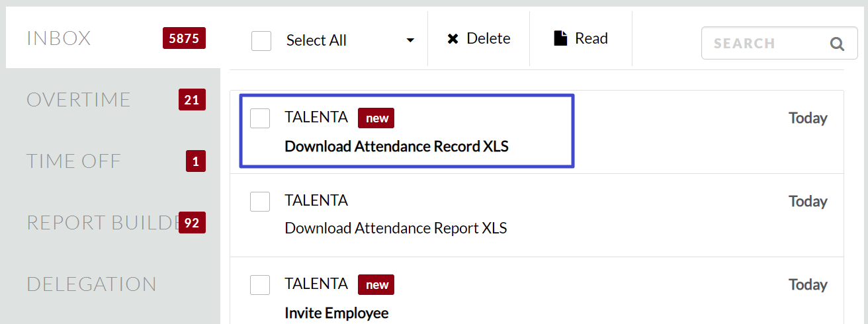
Task: Open the Invite Employee message
Action: 336,313
